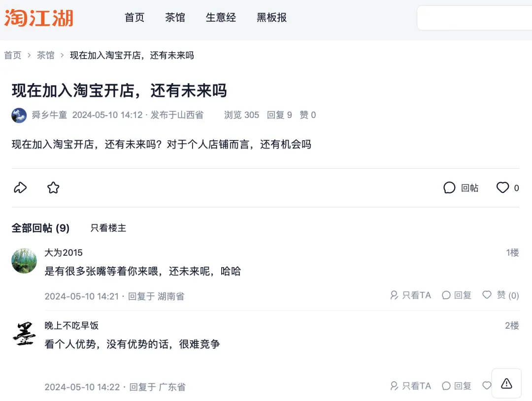This screenshot has width=532, height=401.
Task: Open author name 舜乡牛童
Action: 50,115
